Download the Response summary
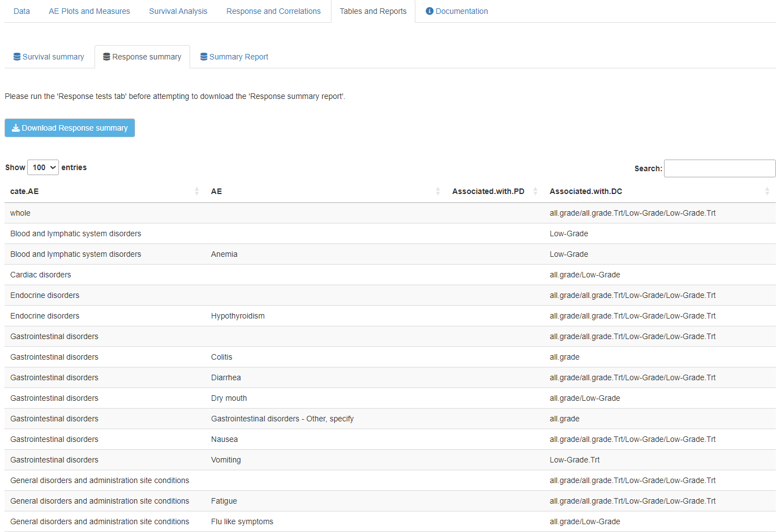The width and height of the screenshot is (778, 532). 70,128
